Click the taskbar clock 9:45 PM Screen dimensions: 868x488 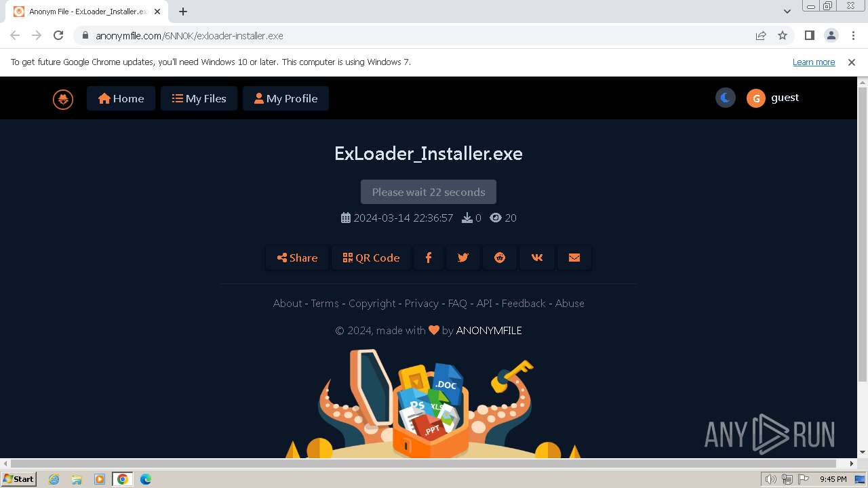tap(833, 479)
